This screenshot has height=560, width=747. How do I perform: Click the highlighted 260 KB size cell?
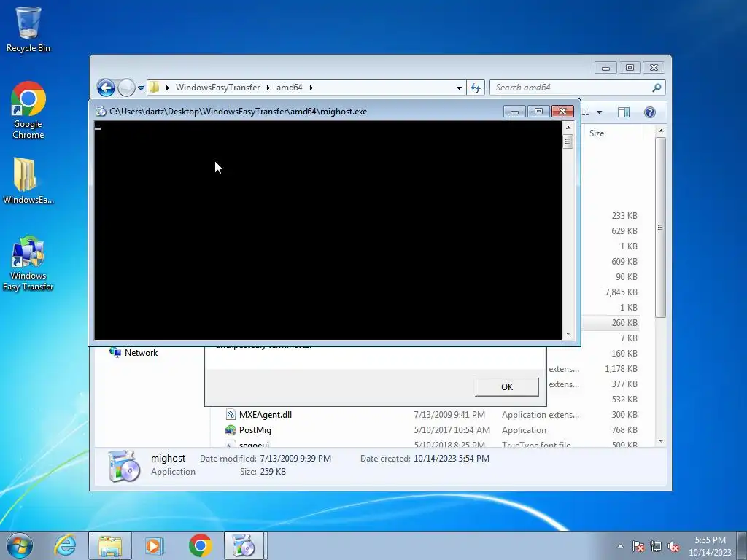tap(624, 323)
